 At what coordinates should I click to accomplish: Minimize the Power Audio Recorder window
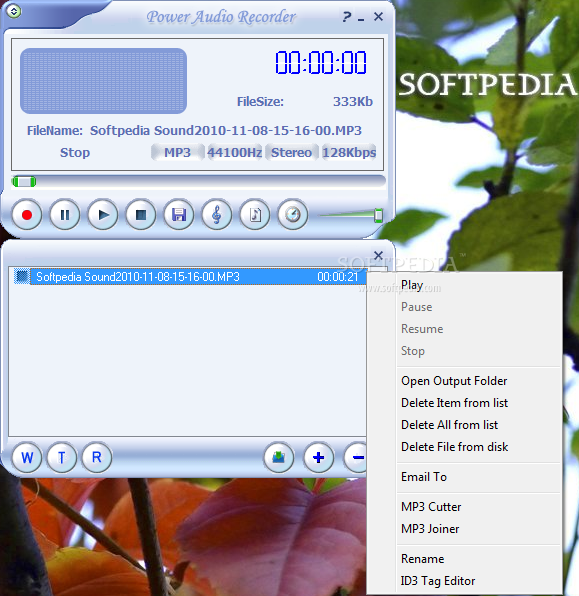tap(361, 19)
